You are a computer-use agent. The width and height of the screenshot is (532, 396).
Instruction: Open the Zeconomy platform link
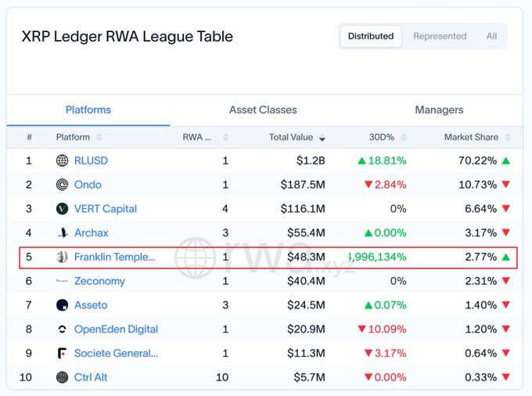(99, 281)
